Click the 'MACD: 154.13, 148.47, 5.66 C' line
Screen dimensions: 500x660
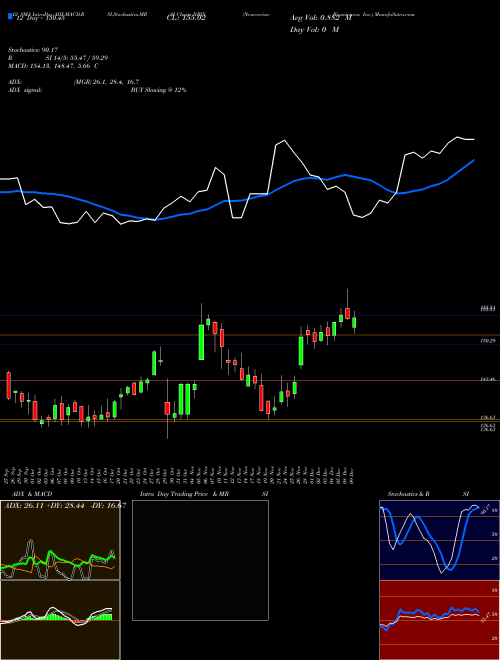tap(53, 66)
